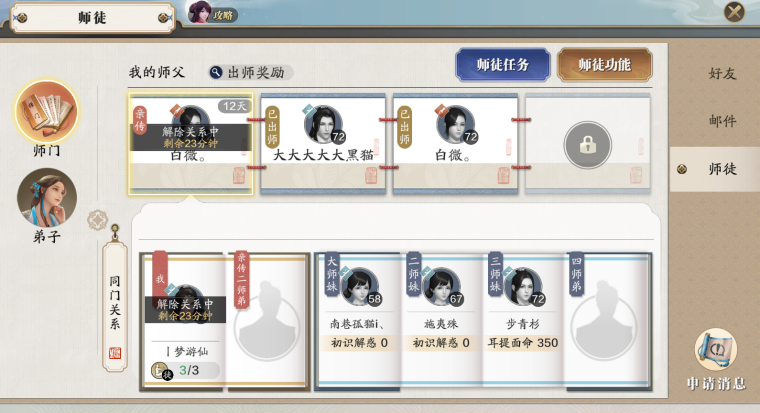Click the 申请消息 scroll icon

click(x=716, y=349)
